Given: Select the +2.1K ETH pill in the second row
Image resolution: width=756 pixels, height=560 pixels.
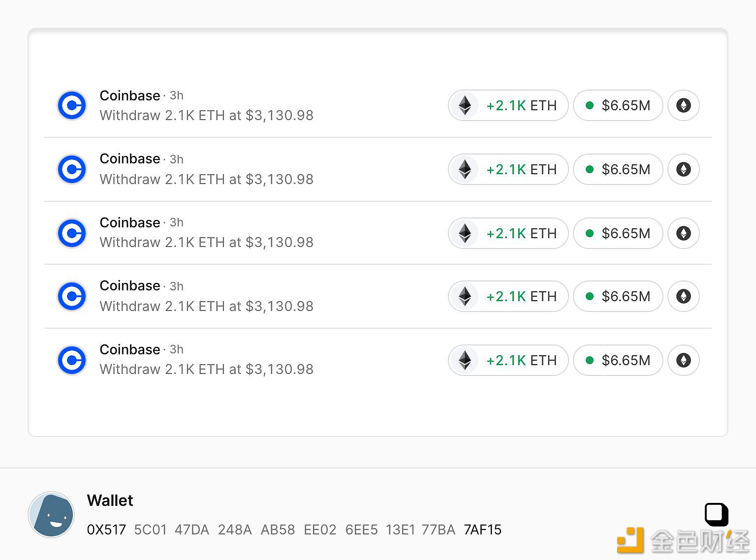Looking at the screenshot, I should coord(508,169).
